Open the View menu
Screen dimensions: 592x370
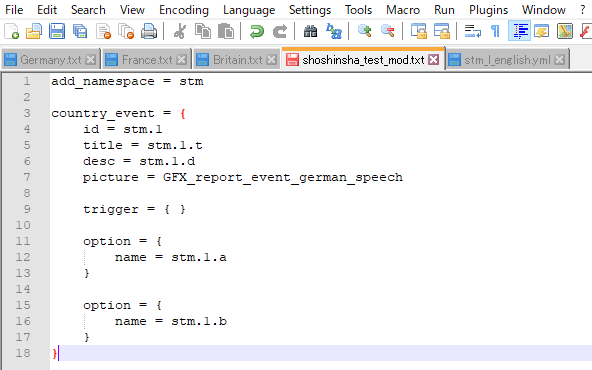click(132, 9)
